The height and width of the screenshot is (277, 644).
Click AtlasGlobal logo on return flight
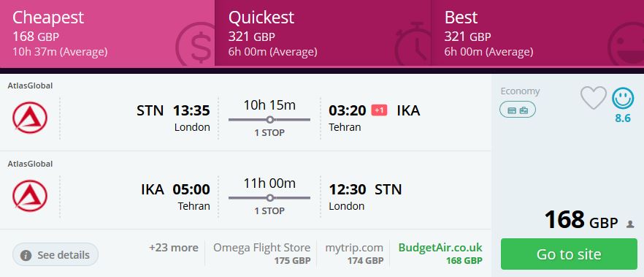29,196
